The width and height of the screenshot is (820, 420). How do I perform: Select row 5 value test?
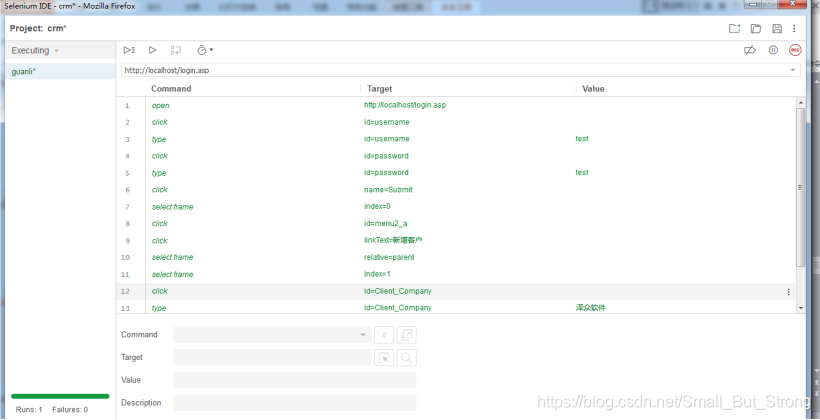pos(582,173)
